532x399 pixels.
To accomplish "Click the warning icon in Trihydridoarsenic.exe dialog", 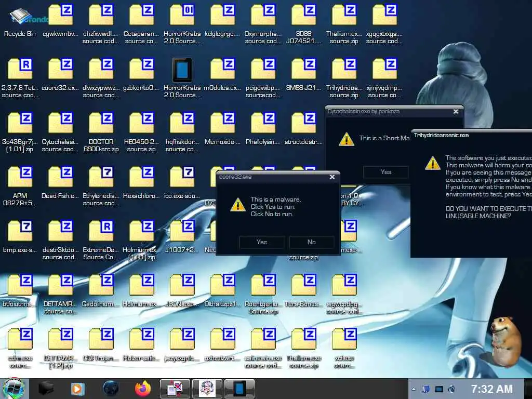I will 433,163.
